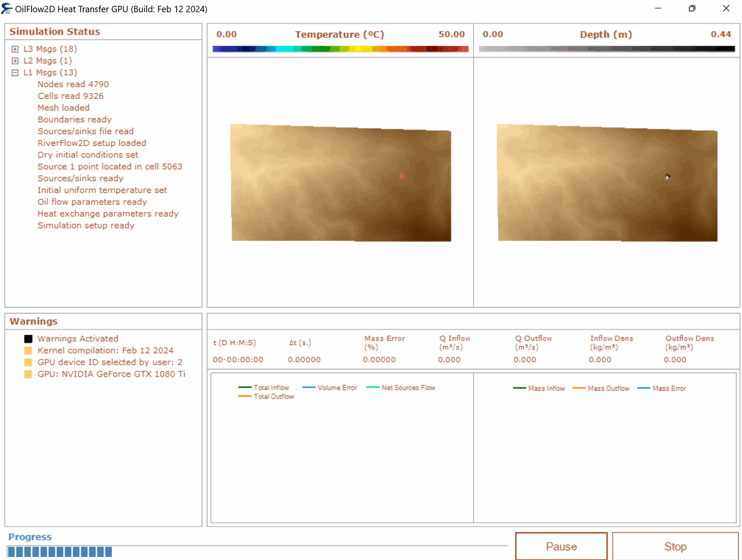This screenshot has width=742, height=560.
Task: Minimize the OilFlow2D window
Action: pyautogui.click(x=658, y=8)
